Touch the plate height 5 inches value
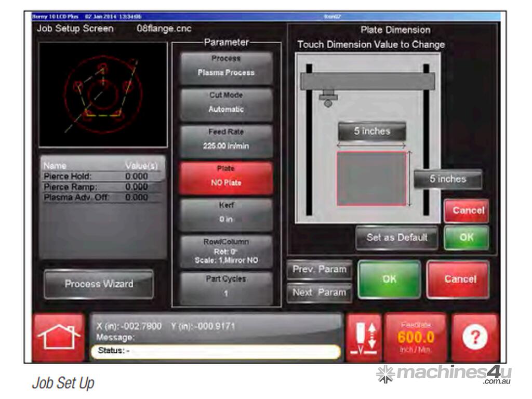 [447, 179]
